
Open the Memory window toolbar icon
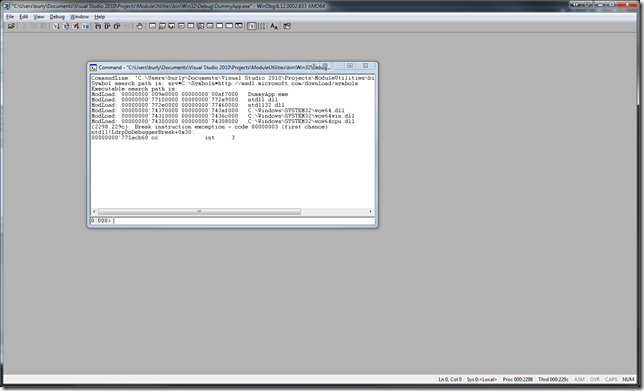[191, 26]
